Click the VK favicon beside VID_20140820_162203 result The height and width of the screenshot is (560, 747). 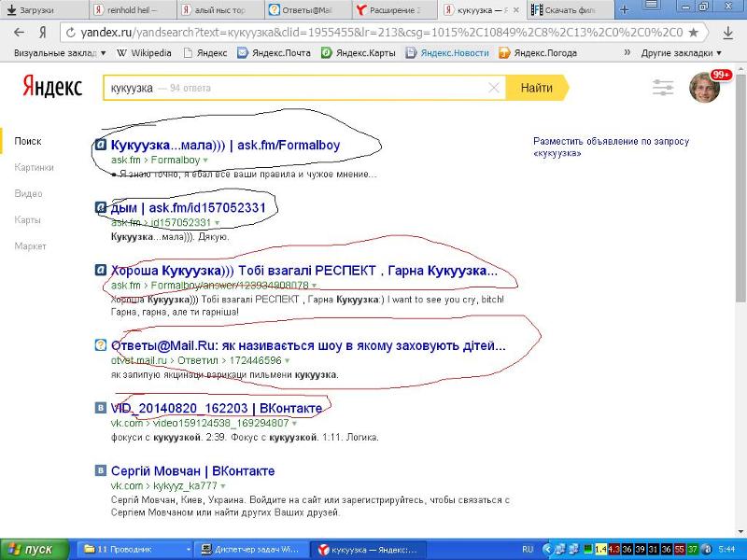(101, 408)
